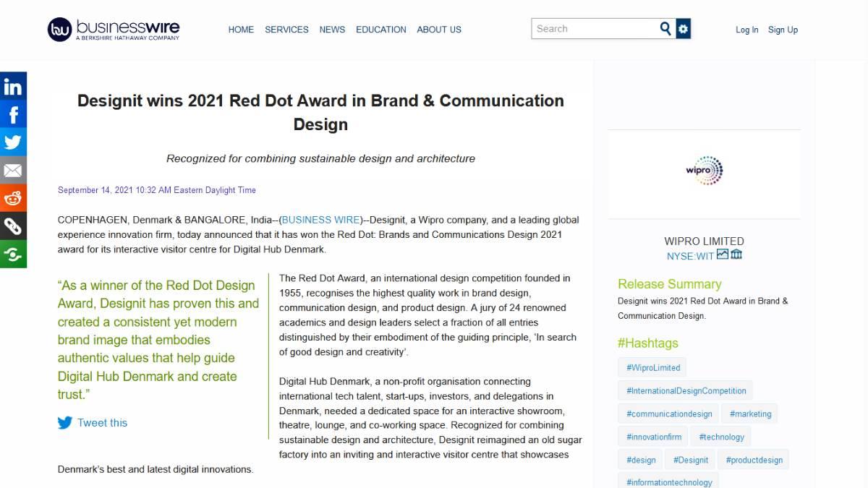Open the NYSE:WIT ticker link
Viewport: 868px width, 488px height.
690,256
